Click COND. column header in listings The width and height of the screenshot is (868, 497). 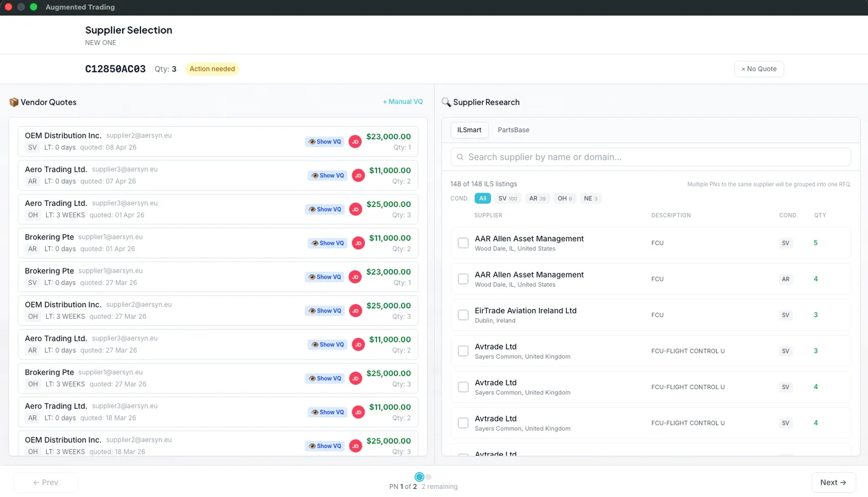[788, 215]
